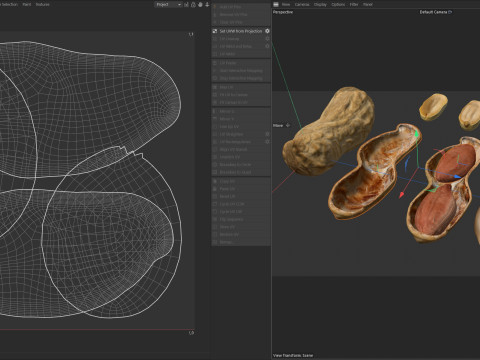The width and height of the screenshot is (480, 360).
Task: Open the viewport View menu
Action: click(x=286, y=5)
